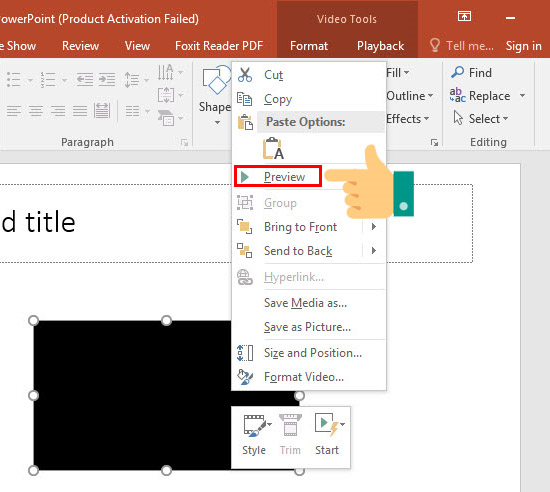Viewport: 550px width, 492px height.
Task: Click the title placeholder text
Action: (x=38, y=222)
